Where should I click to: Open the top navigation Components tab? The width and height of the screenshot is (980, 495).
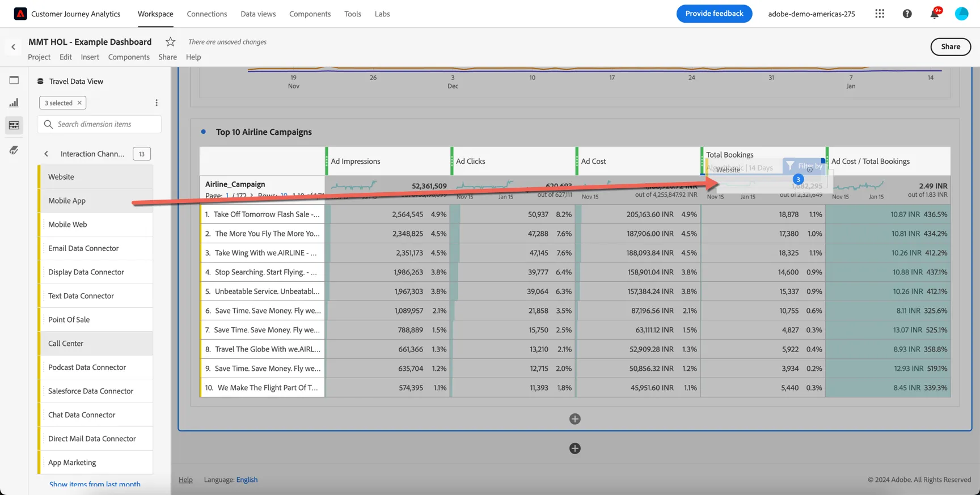pyautogui.click(x=310, y=14)
